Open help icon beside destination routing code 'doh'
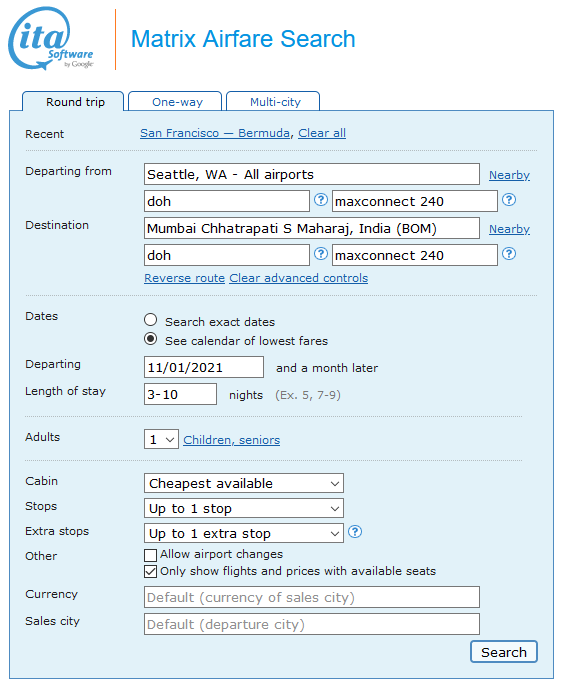This screenshot has height=696, width=562. [x=321, y=254]
